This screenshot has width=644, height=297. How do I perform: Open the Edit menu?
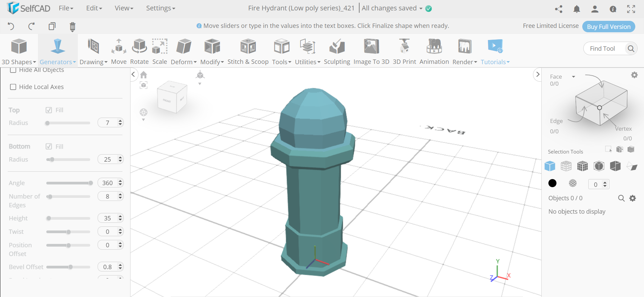tap(94, 8)
